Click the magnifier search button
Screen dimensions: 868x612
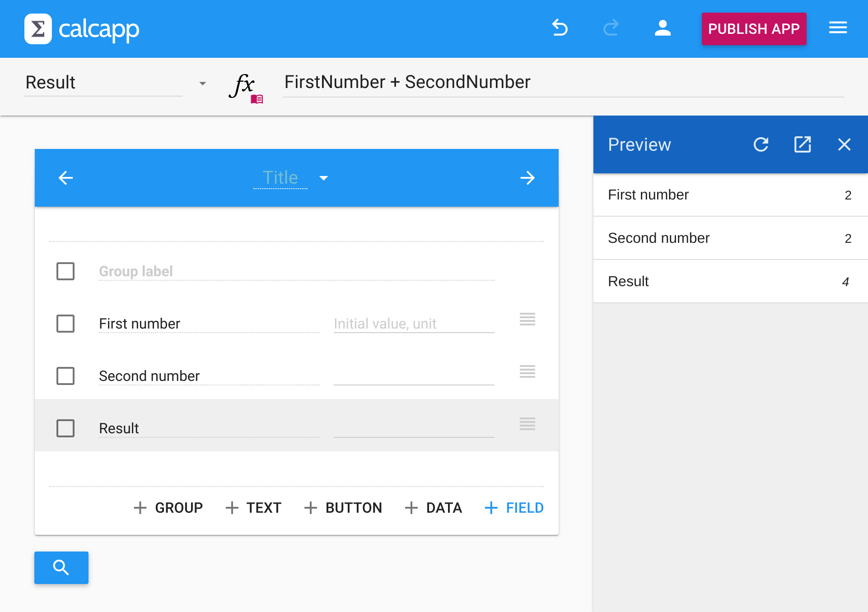61,567
